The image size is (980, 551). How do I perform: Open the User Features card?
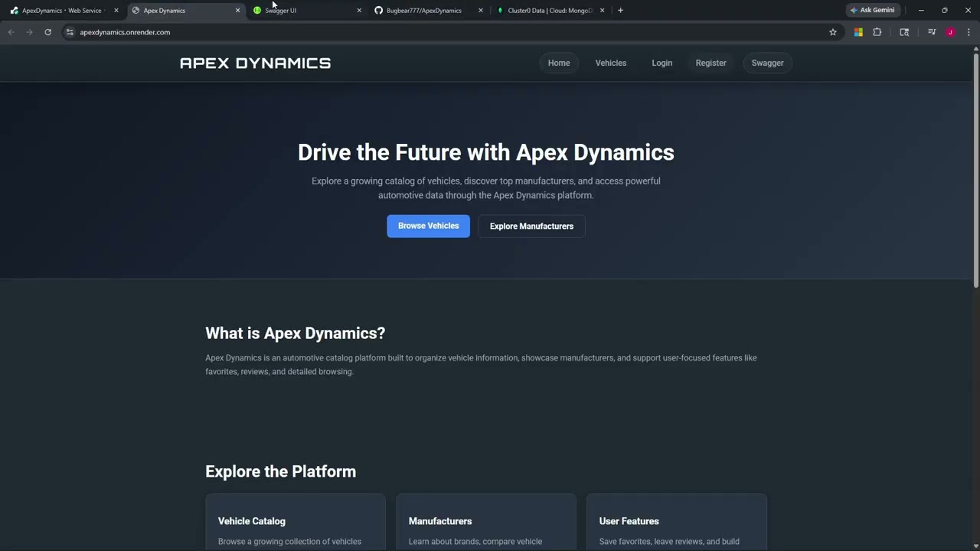tap(677, 522)
